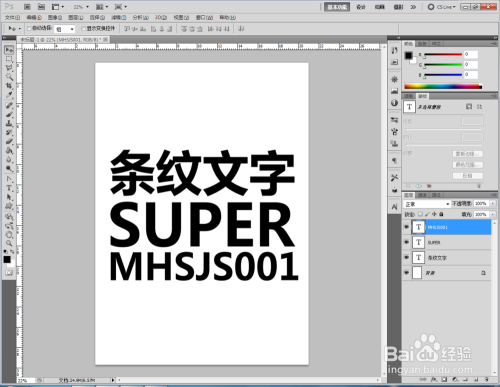This screenshot has width=500, height=387.
Task: Enable the show transform controls checkbox
Action: tap(84, 29)
